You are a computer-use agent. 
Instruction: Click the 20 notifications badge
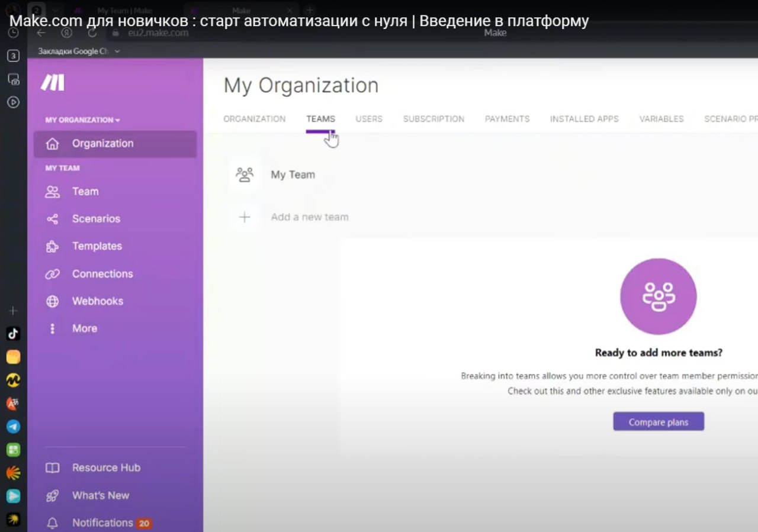pyautogui.click(x=144, y=523)
